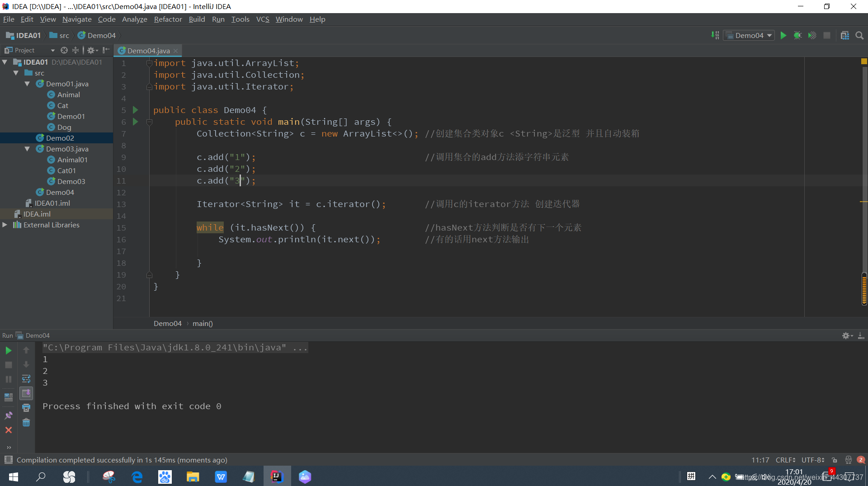Open the Refactor menu
Image resolution: width=868 pixels, height=486 pixels.
tap(168, 19)
